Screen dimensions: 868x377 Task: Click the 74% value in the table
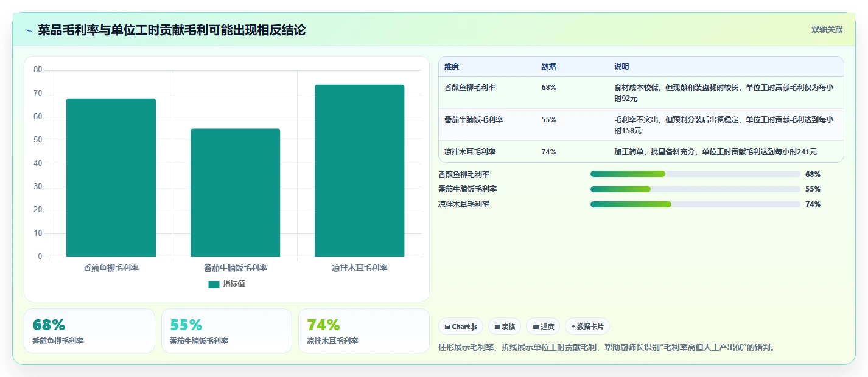pos(548,152)
